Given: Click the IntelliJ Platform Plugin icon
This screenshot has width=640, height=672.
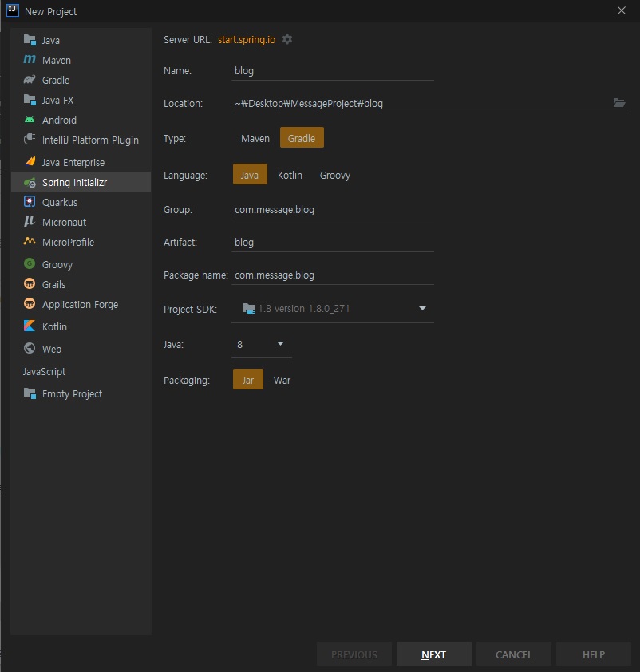Looking at the screenshot, I should point(30,140).
